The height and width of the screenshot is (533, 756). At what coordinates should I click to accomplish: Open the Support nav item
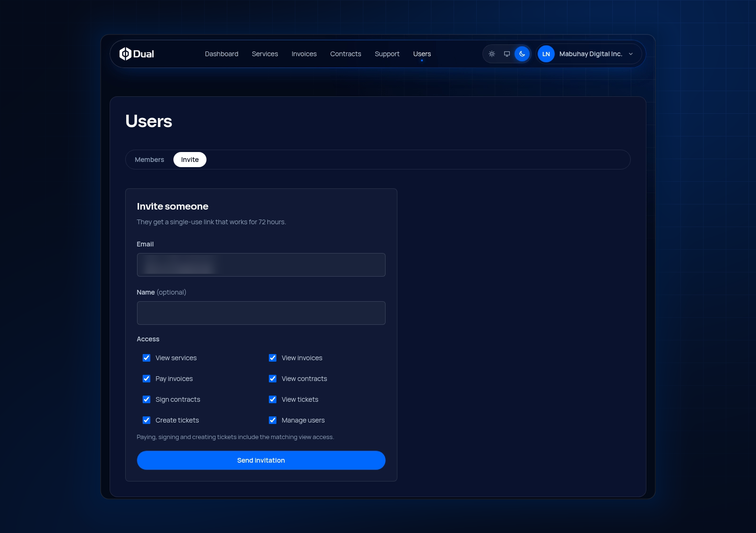pos(387,54)
